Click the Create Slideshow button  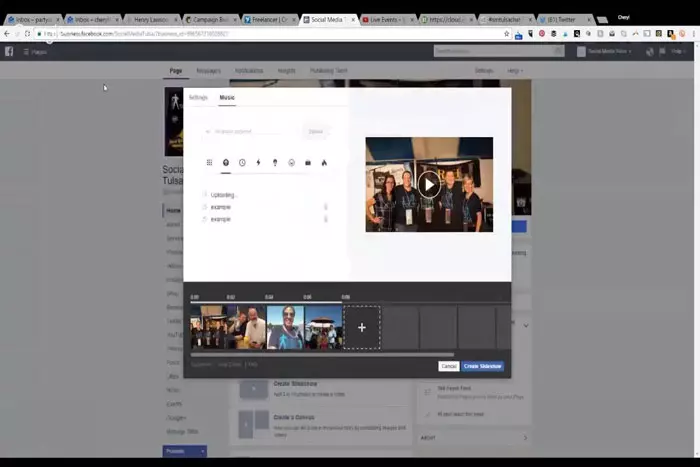[483, 366]
